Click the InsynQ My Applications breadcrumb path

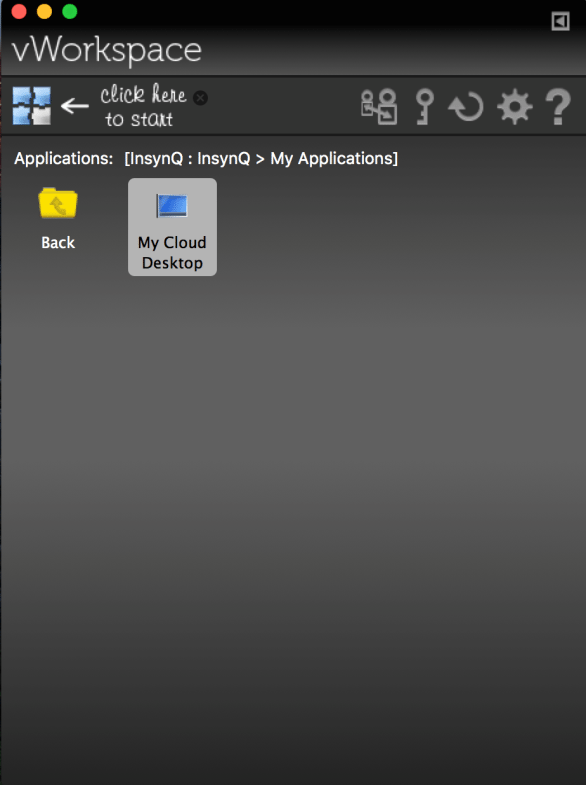pos(261,159)
